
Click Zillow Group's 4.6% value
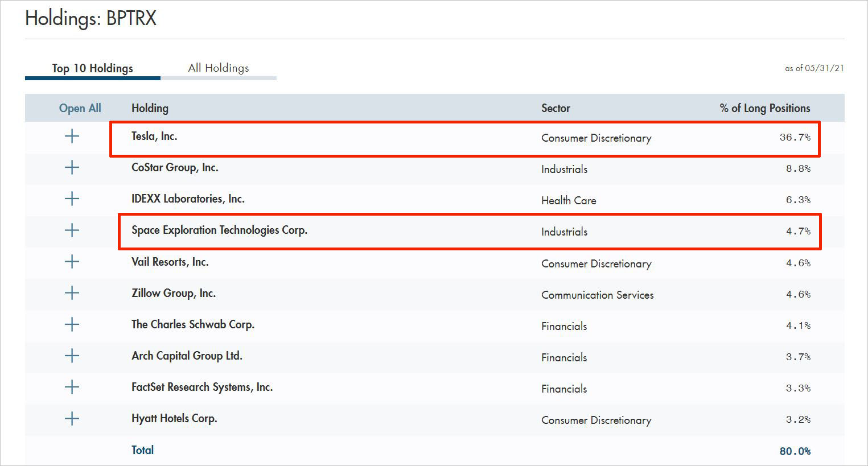[799, 294]
